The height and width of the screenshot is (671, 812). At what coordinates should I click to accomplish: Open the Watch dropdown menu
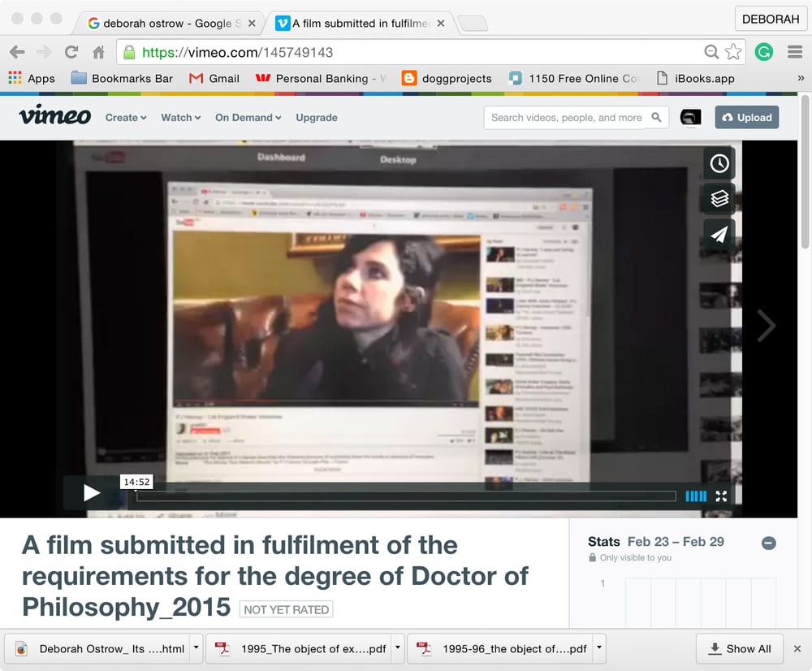point(180,118)
